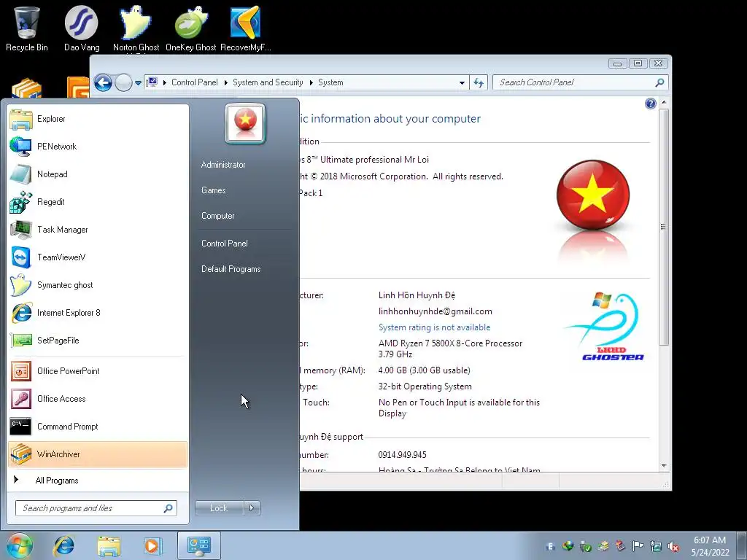
Task: Click the '32-bit Operating System' text
Action: (425, 386)
